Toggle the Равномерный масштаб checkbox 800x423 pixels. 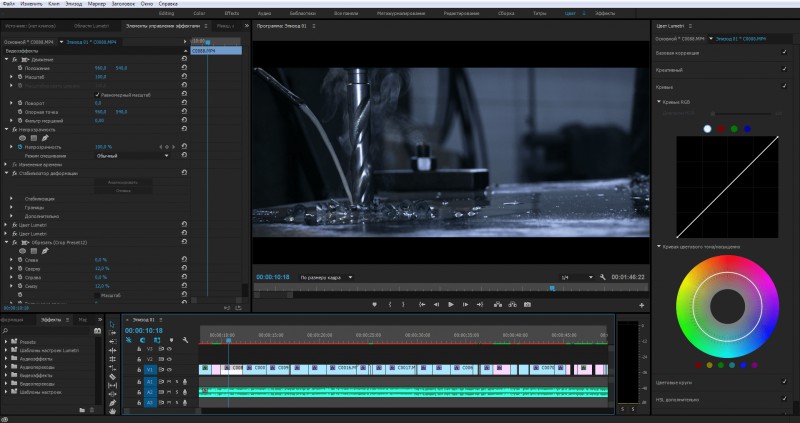pos(98,93)
